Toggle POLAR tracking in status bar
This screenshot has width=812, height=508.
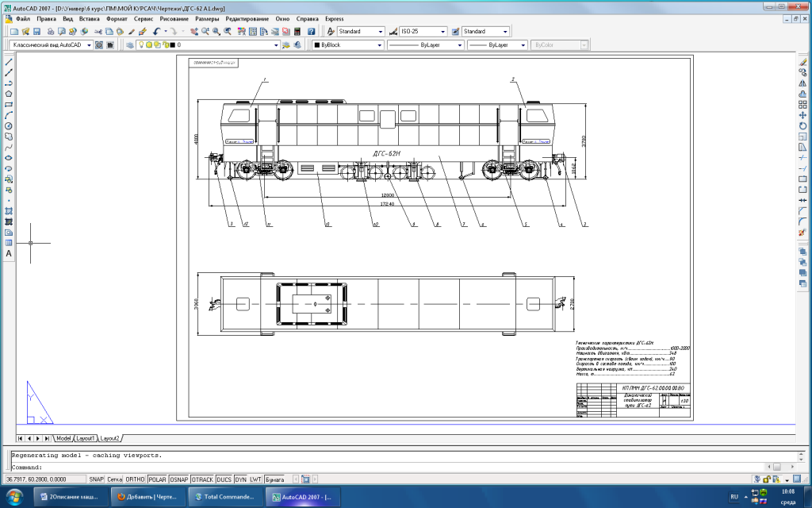158,479
